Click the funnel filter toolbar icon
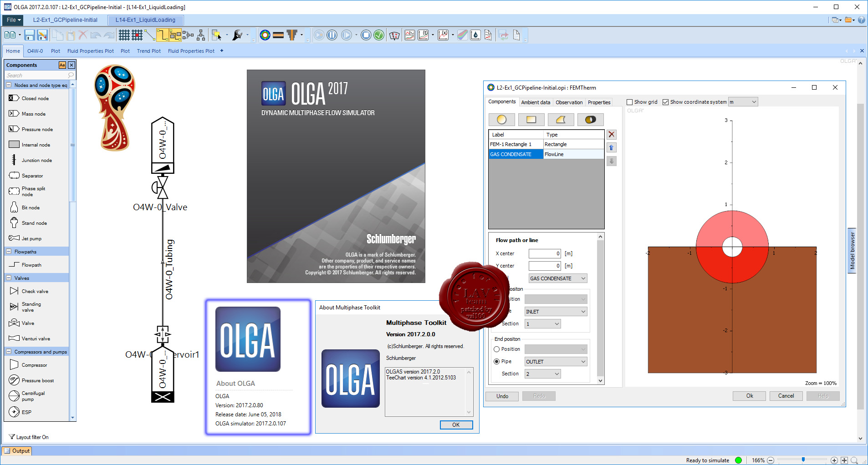The height and width of the screenshot is (465, 868). pyautogui.click(x=292, y=35)
